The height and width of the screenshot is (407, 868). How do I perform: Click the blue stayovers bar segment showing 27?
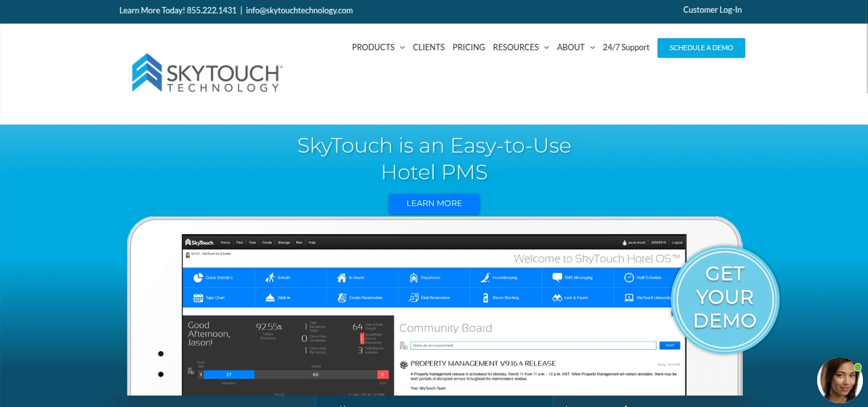tap(228, 375)
